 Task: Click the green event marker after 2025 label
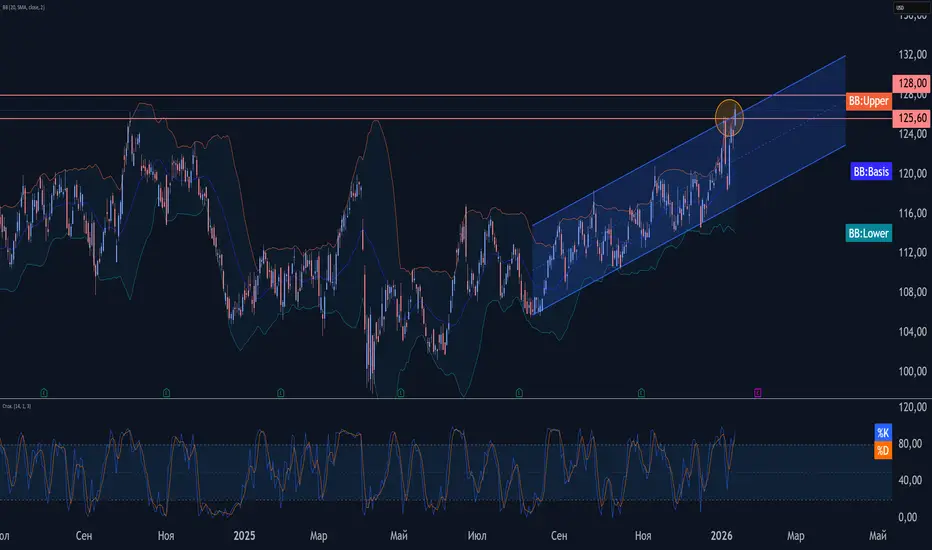(281, 392)
